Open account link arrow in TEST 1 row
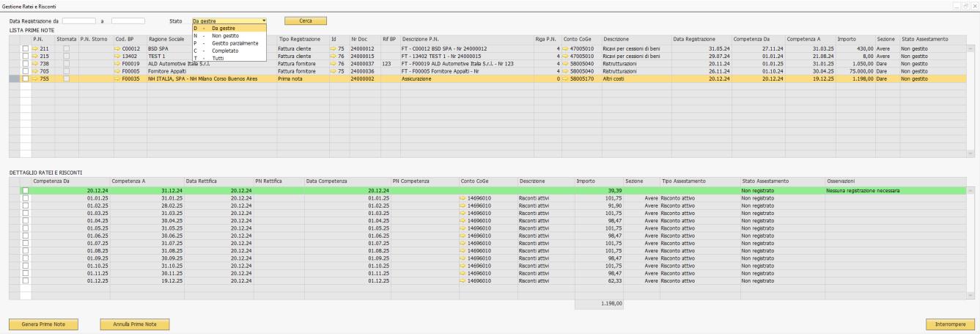The width and height of the screenshot is (980, 334). (566, 55)
